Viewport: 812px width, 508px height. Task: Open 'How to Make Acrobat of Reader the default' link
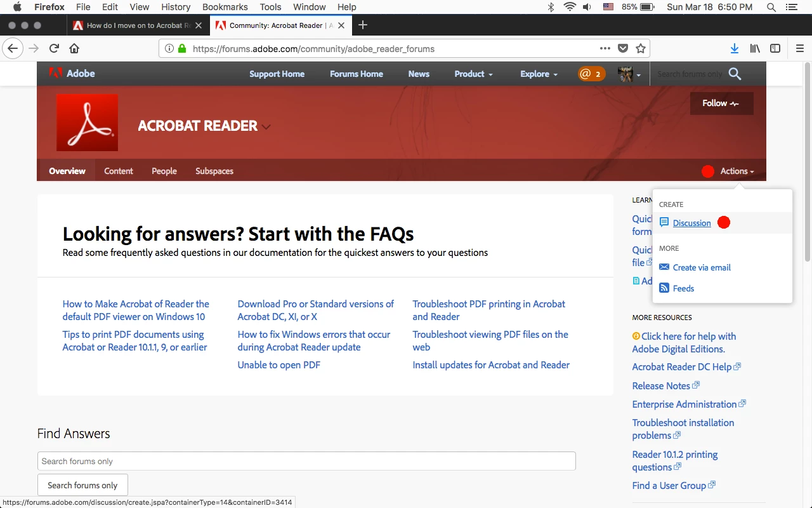[136, 311]
